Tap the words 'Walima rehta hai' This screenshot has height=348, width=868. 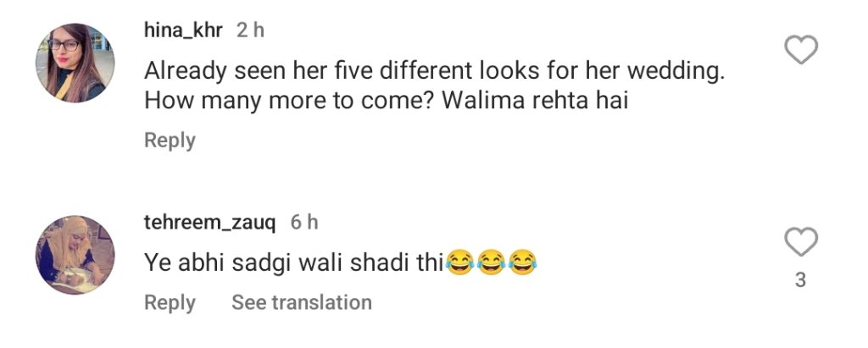[x=531, y=101]
